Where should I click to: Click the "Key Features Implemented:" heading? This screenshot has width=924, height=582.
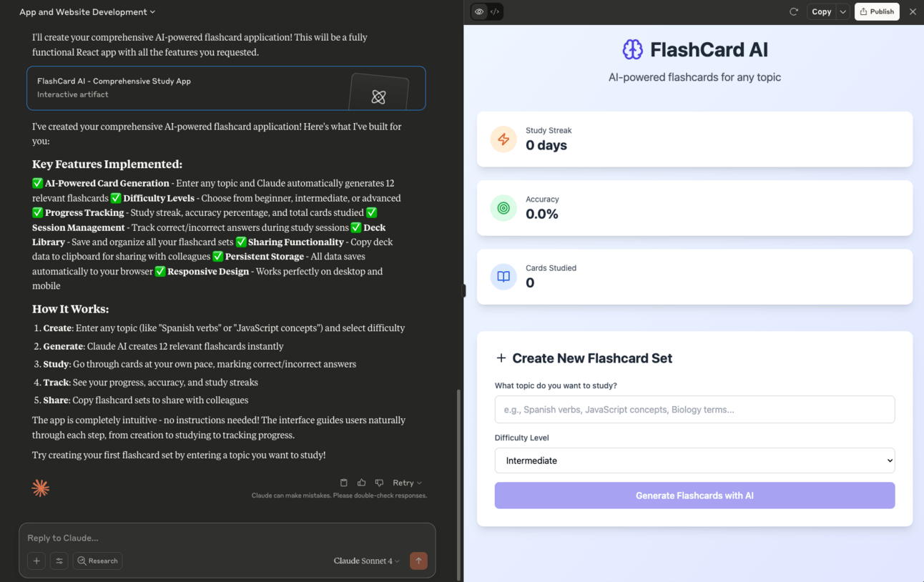pyautogui.click(x=107, y=164)
